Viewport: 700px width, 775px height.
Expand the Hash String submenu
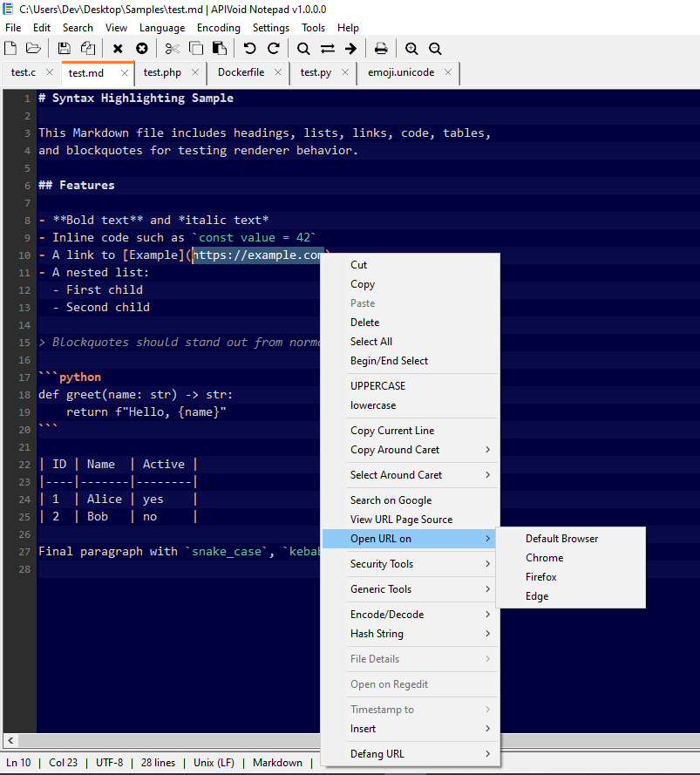tap(411, 634)
